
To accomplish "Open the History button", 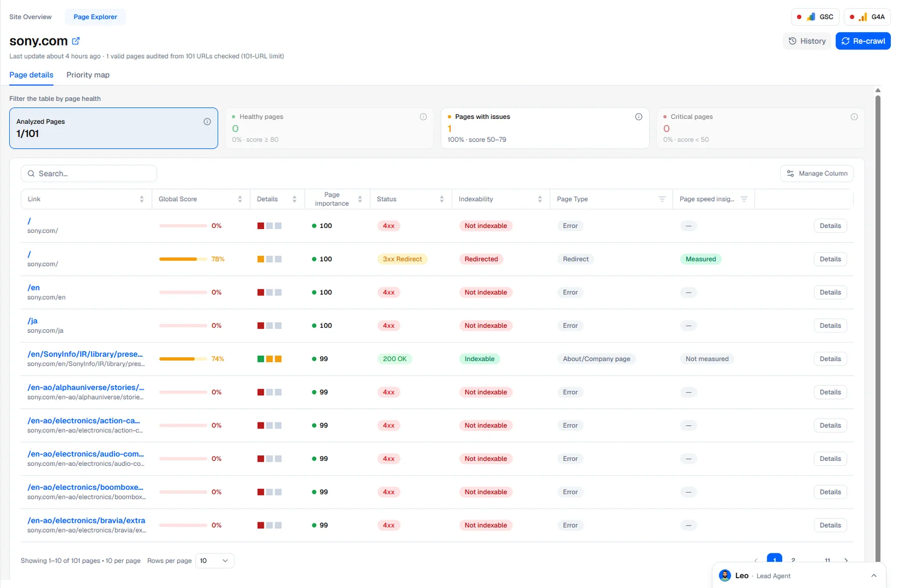I will tap(807, 41).
